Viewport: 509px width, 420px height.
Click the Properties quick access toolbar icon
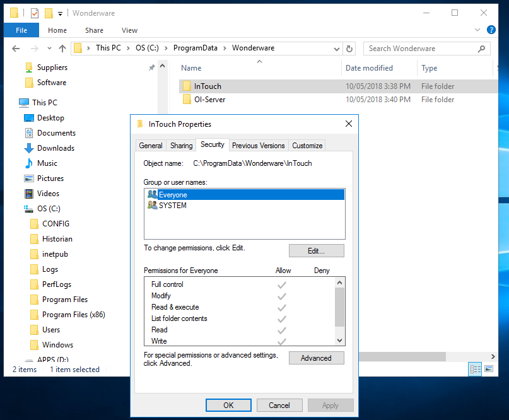35,13
